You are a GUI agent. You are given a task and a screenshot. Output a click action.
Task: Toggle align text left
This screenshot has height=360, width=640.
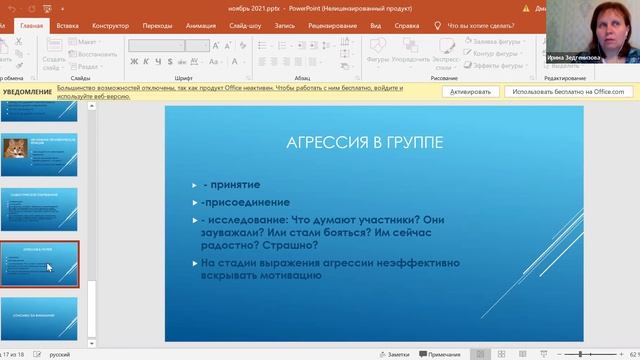(262, 62)
